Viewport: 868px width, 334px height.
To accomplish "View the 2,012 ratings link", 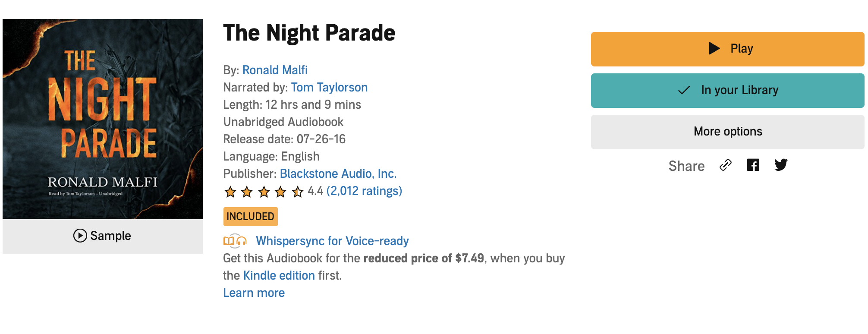I will [364, 191].
